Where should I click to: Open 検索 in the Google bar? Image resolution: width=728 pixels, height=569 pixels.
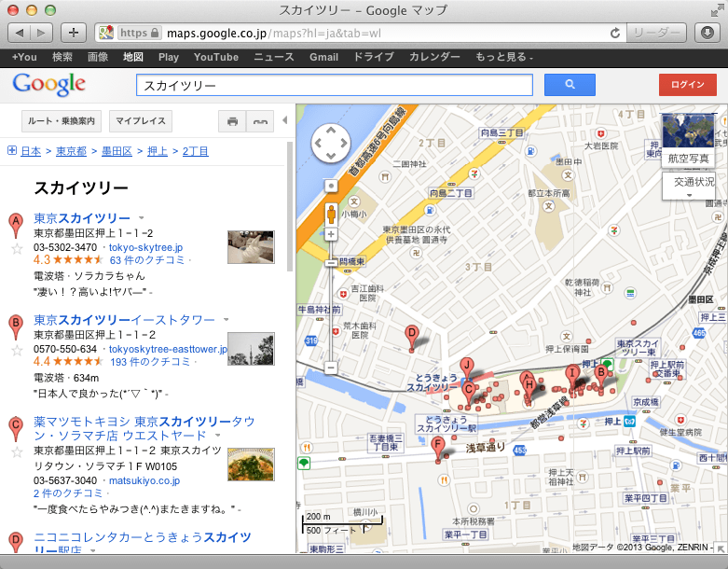click(62, 57)
